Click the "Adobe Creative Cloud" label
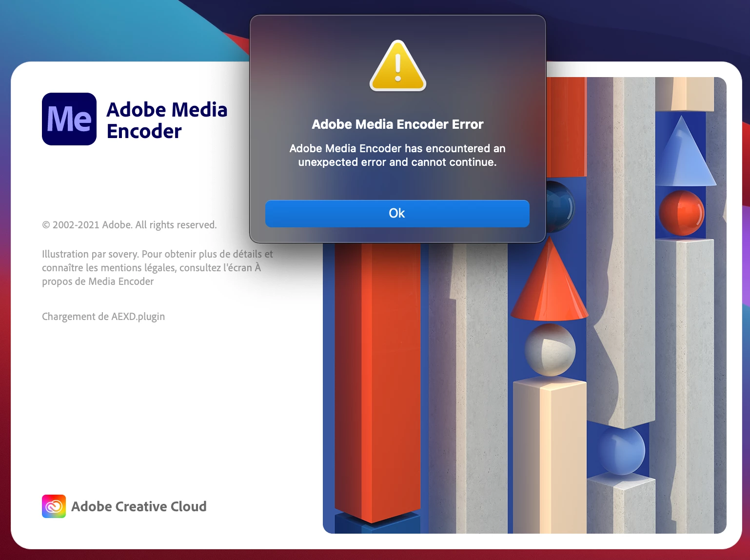This screenshot has height=560, width=750. coord(139,506)
